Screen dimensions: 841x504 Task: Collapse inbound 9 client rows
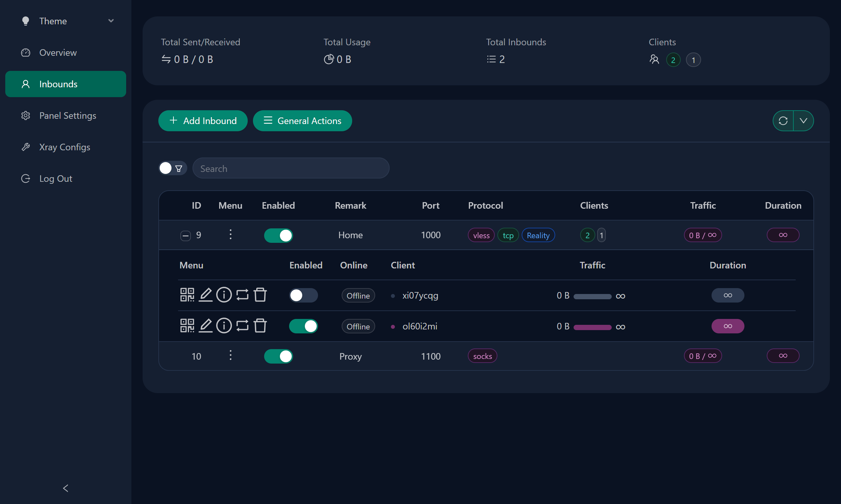(x=186, y=235)
